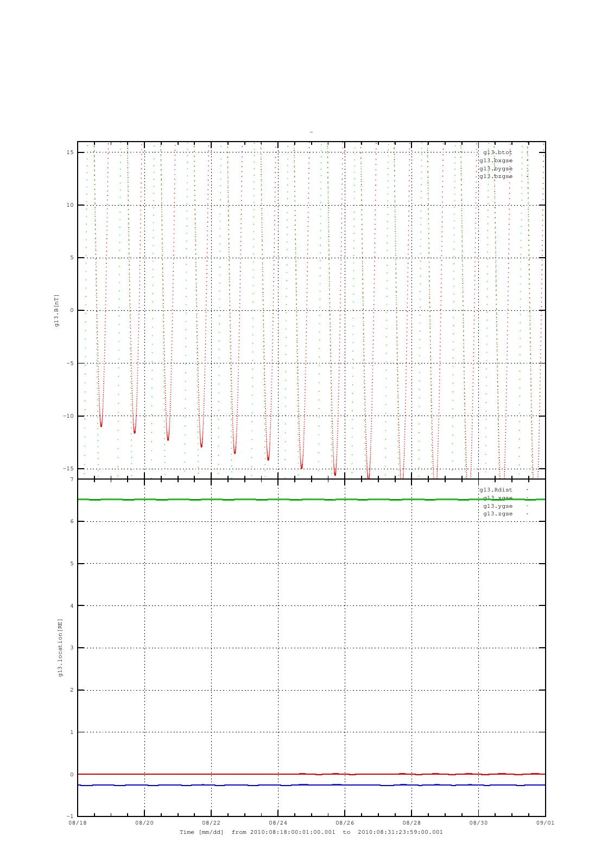Image resolution: width=614 pixels, height=868 pixels.
Task: Click the 10 tick in the magnetic field panel
Action: [x=70, y=205]
